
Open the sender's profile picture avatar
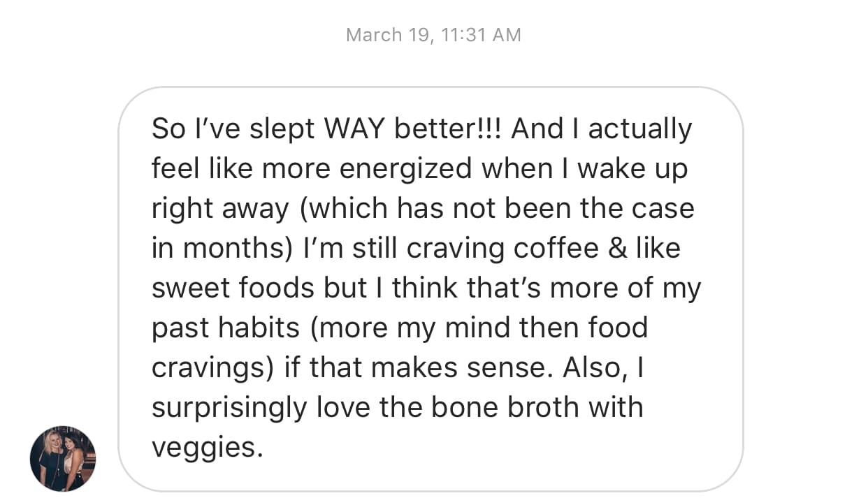[63, 459]
